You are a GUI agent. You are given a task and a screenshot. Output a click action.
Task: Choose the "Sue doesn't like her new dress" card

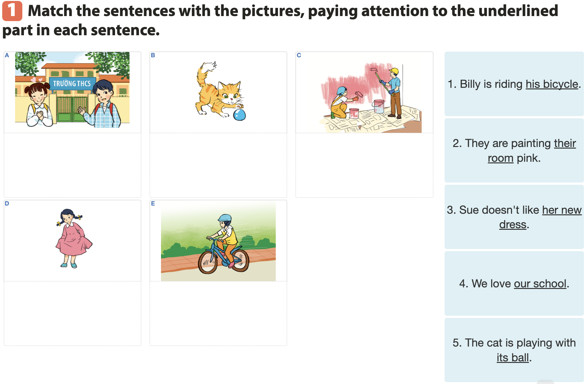click(514, 217)
